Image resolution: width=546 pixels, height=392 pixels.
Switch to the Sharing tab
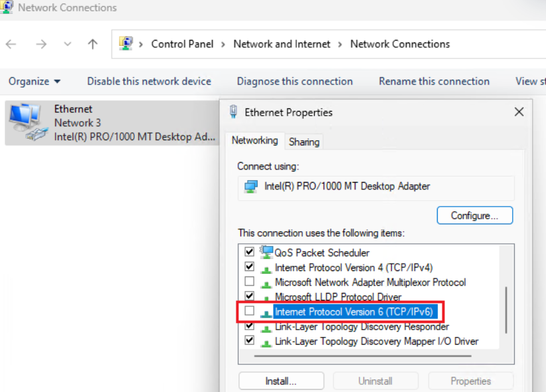[304, 142]
